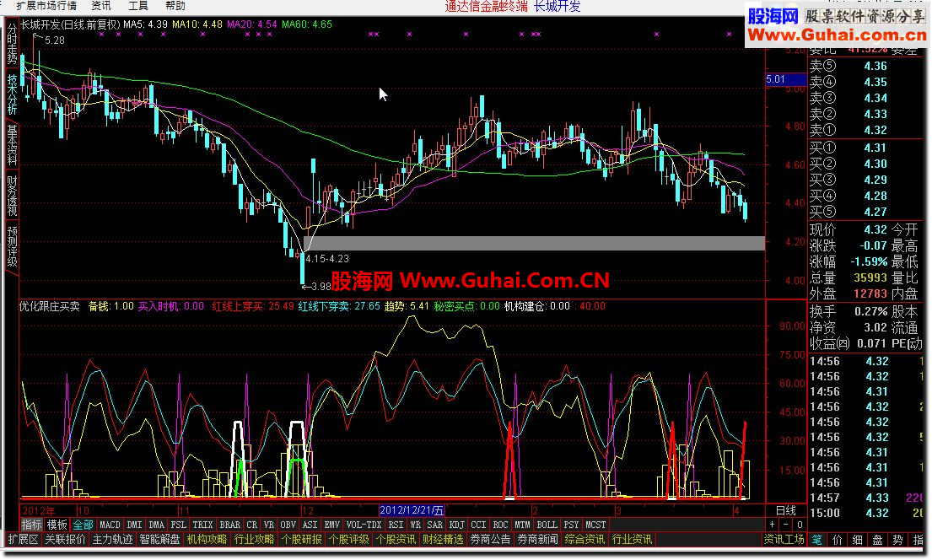932x560 pixels.
Task: Apply the MTM indicator
Action: (522, 525)
